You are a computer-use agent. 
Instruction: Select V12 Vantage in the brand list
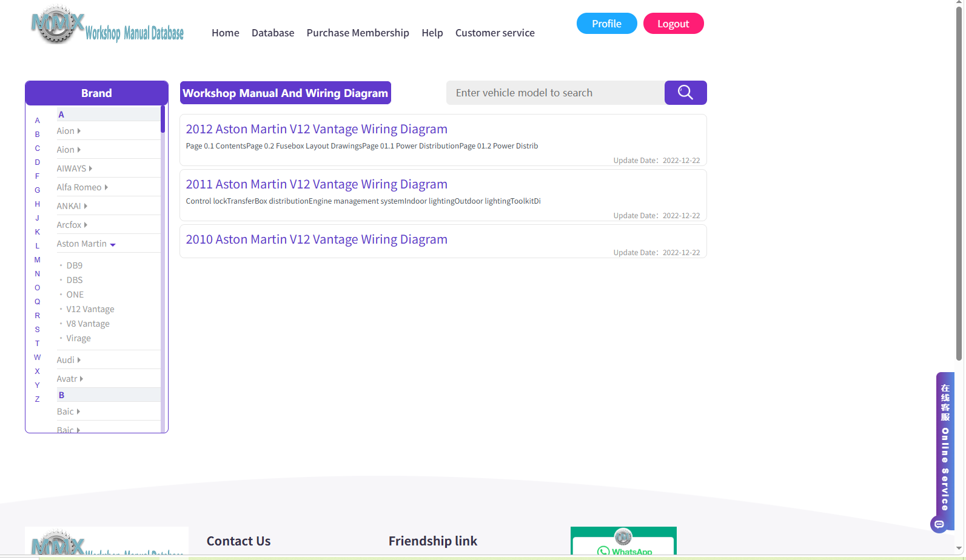point(90,309)
